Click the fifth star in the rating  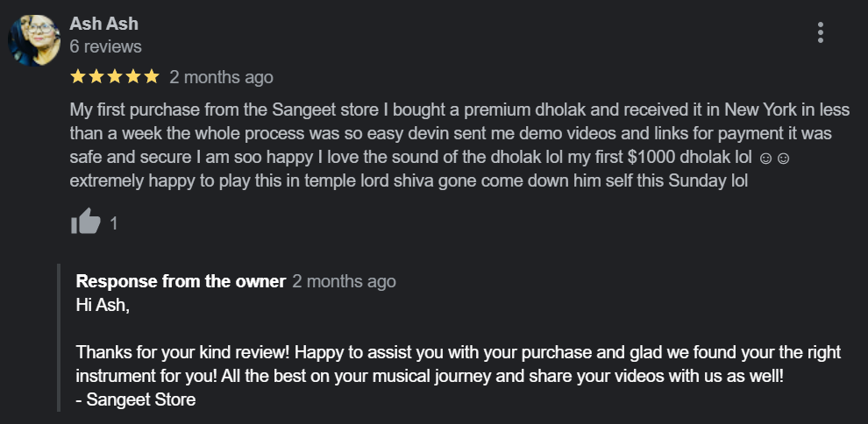151,77
